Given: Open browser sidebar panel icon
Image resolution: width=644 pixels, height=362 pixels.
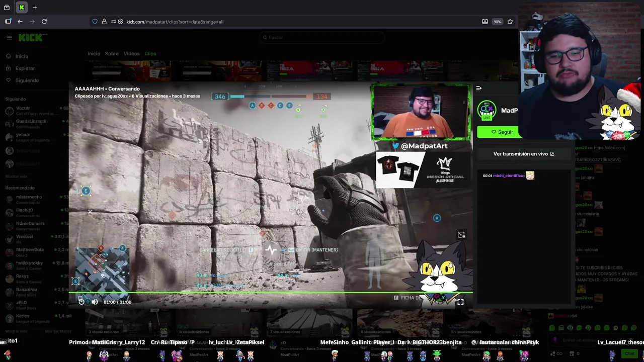Looking at the screenshot, I should [x=8, y=22].
